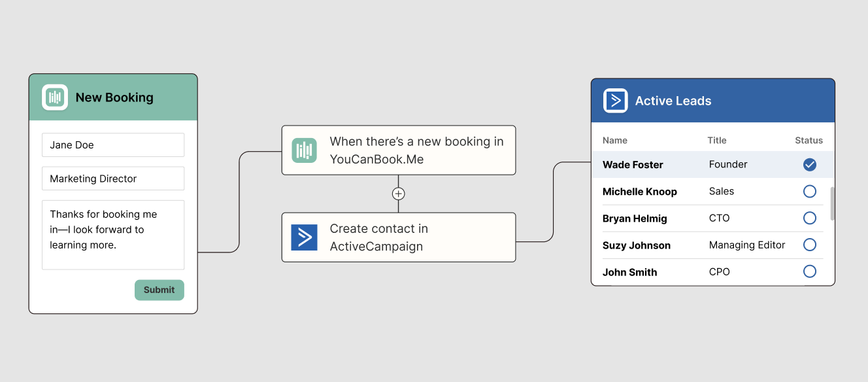Open the Create contact in ActiveCampaign step
The height and width of the screenshot is (382, 868).
click(399, 237)
